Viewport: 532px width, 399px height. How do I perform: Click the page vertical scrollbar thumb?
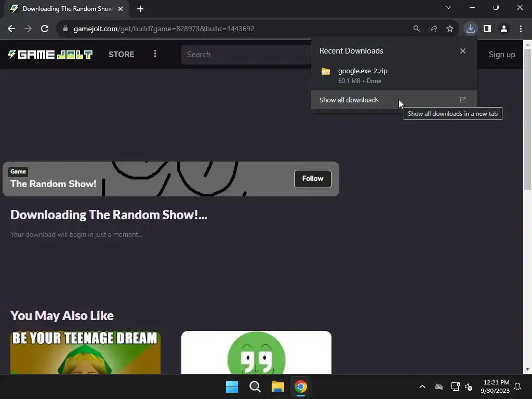point(527,119)
